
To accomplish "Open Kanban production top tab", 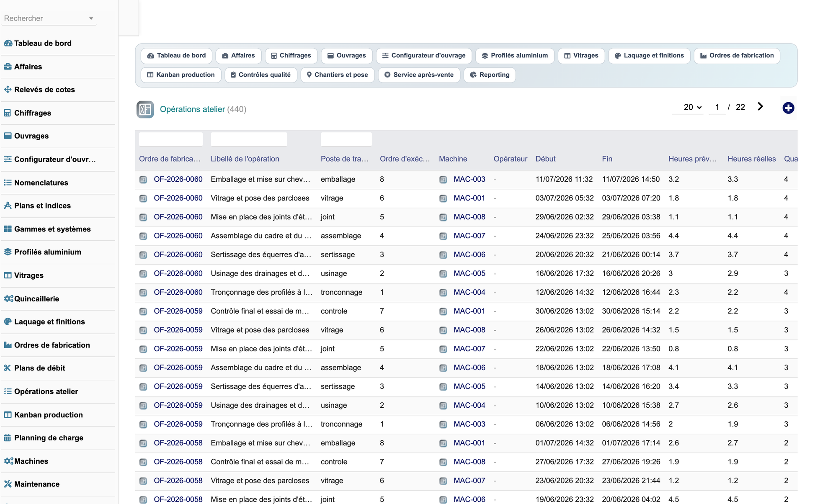I will coord(181,75).
